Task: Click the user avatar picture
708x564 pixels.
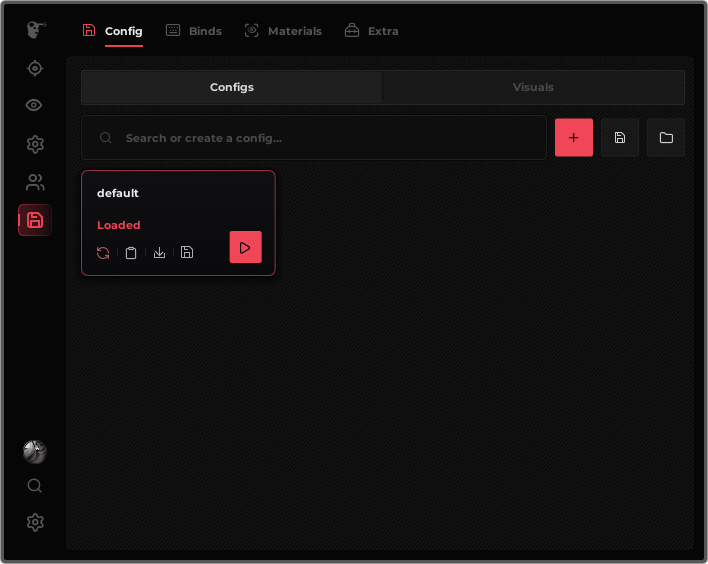Action: 35,452
